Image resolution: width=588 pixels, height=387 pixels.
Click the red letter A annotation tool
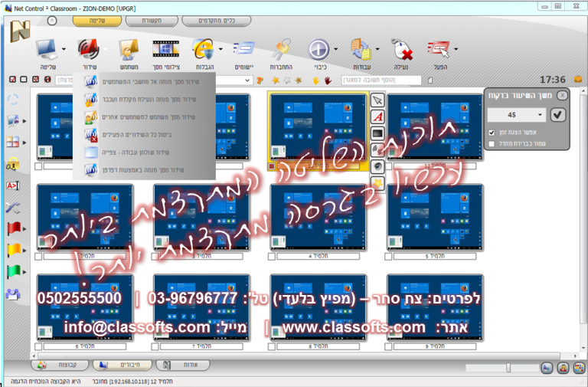378,116
